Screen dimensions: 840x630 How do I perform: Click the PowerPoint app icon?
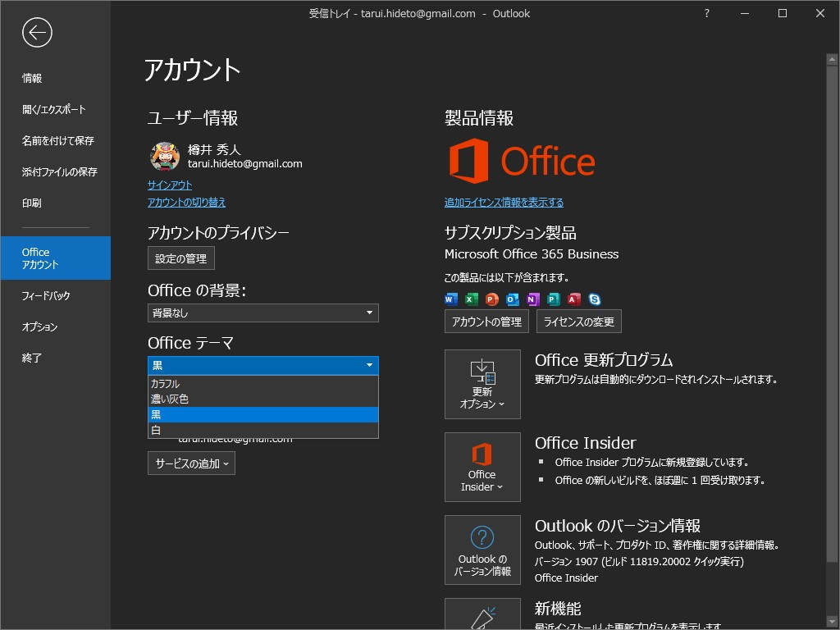coord(491,299)
